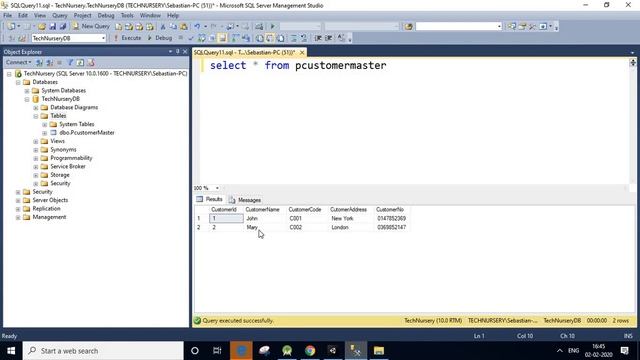
Task: Click the Object Explorer stop icon
Action: (x=60, y=62)
